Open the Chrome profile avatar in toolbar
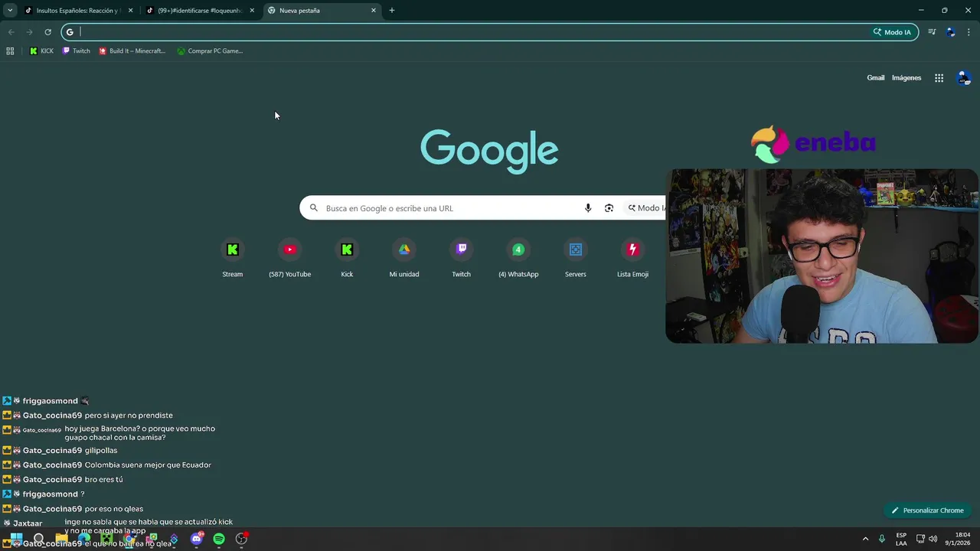This screenshot has width=980, height=551. [950, 32]
